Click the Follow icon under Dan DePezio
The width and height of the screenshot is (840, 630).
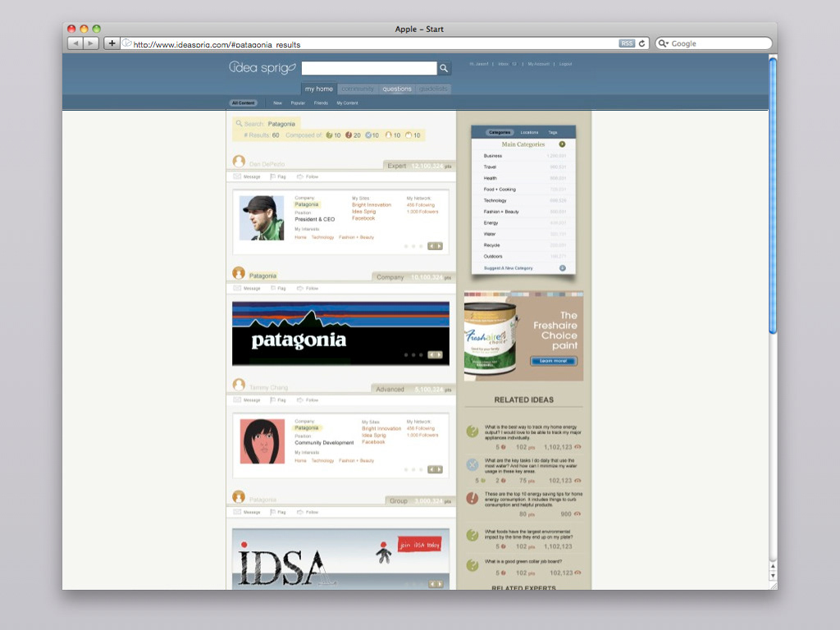[300, 176]
